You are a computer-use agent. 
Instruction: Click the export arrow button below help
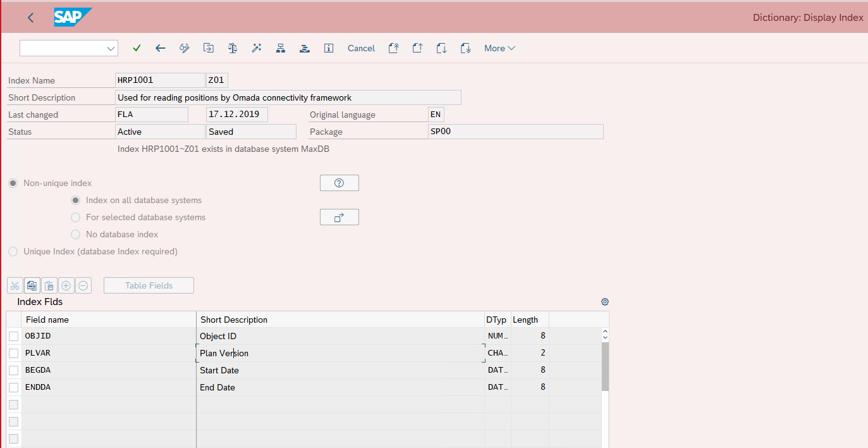339,217
